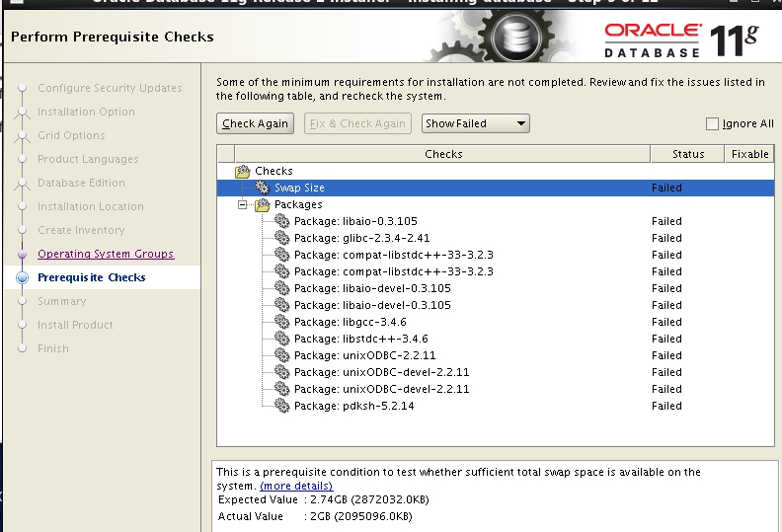Click Failed status of pdksh-5.2.14

click(666, 406)
